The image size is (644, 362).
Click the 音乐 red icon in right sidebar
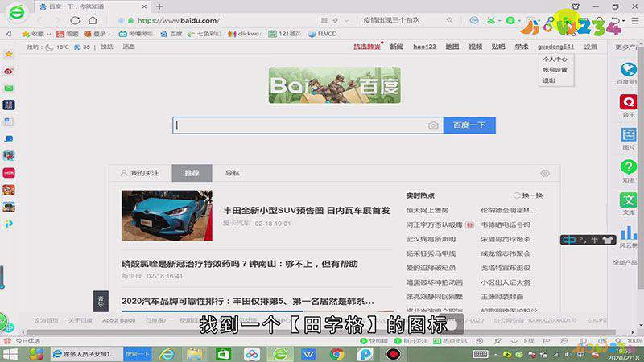pos(629,102)
